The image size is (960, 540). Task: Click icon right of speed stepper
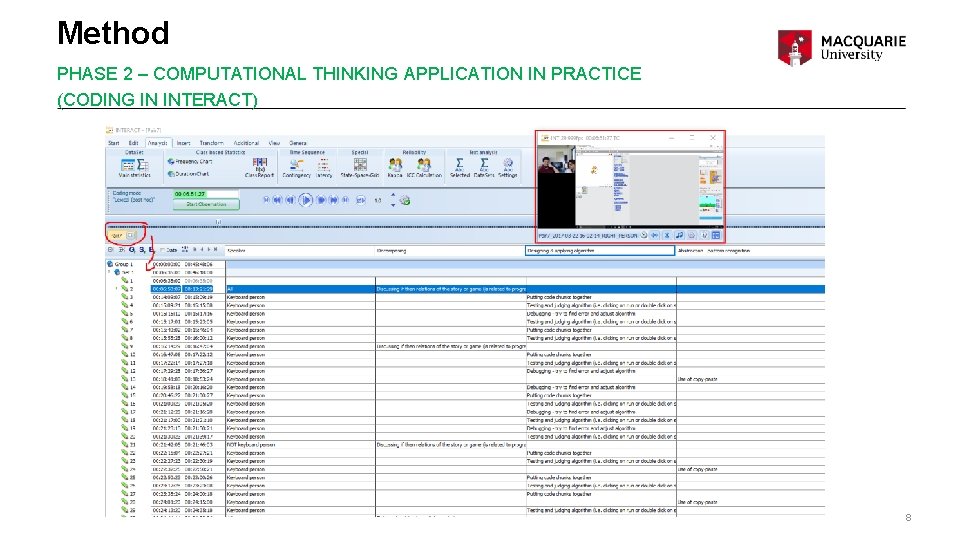(405, 200)
